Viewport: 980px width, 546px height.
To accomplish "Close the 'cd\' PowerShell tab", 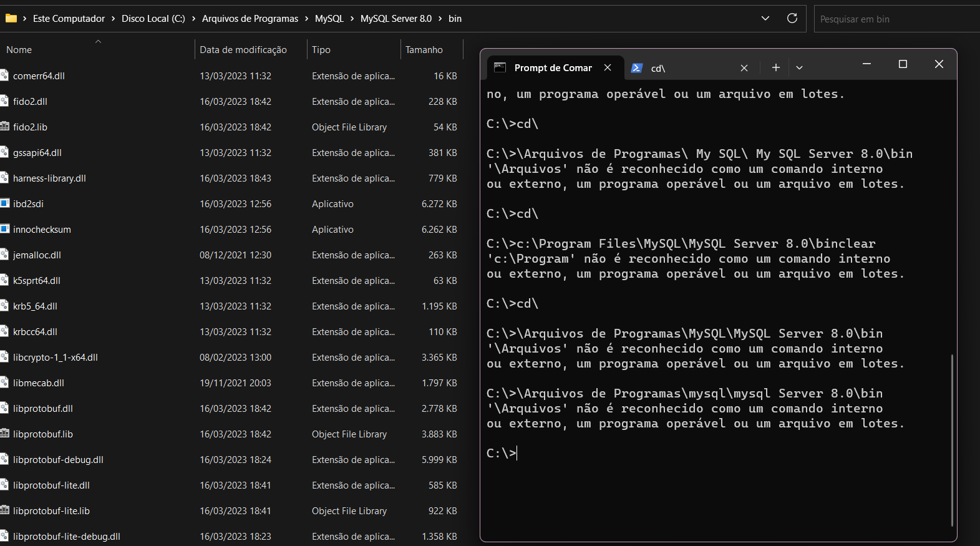I will (744, 68).
